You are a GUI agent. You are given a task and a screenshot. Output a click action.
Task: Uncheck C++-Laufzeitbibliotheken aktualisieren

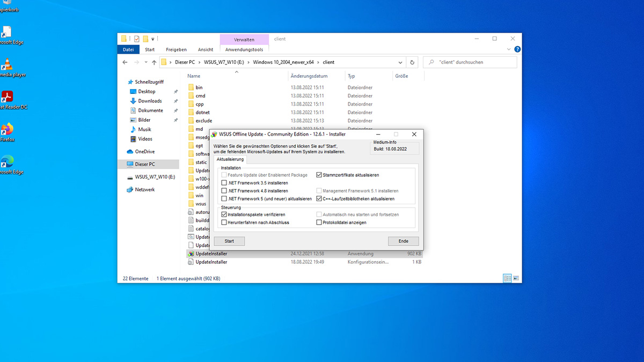pos(319,198)
